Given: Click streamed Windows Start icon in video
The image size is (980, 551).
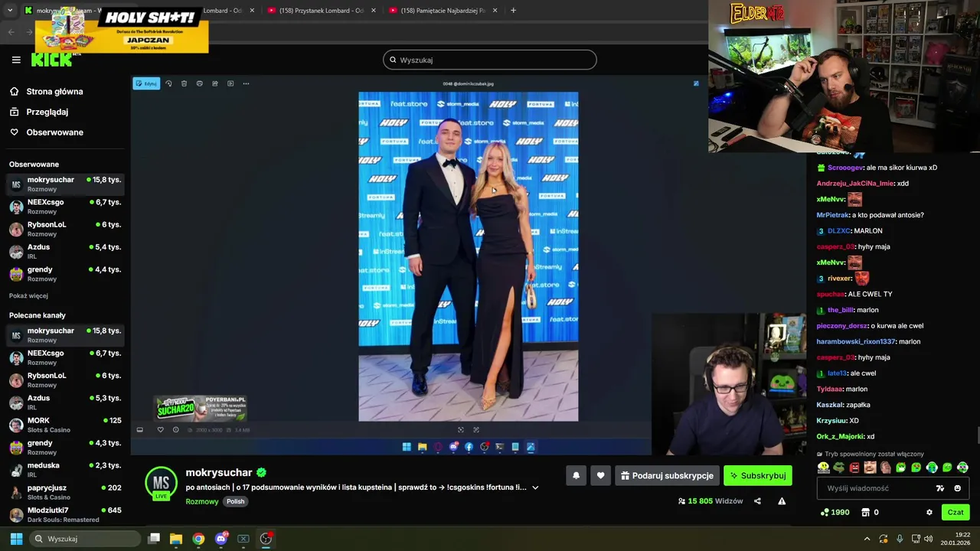Looking at the screenshot, I should pos(407,447).
